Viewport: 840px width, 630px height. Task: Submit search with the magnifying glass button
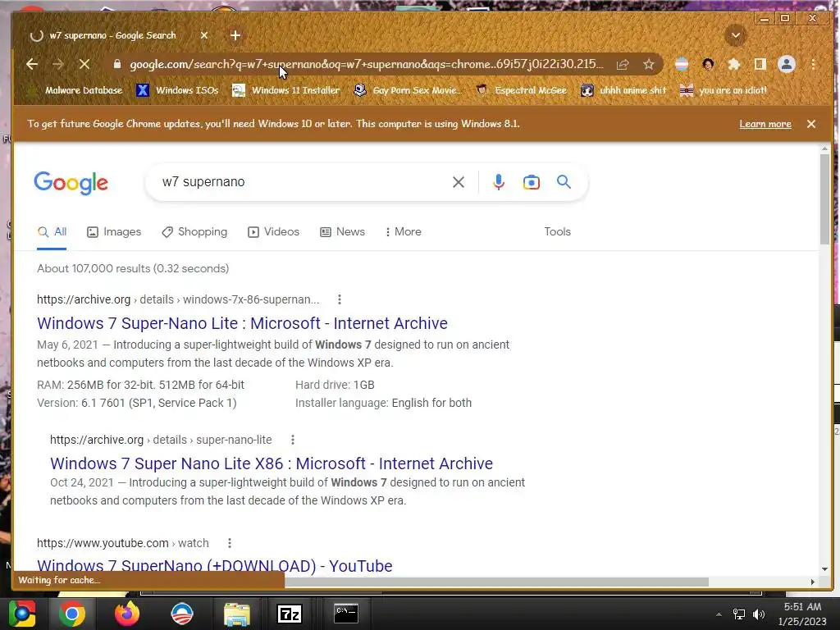[x=564, y=182]
